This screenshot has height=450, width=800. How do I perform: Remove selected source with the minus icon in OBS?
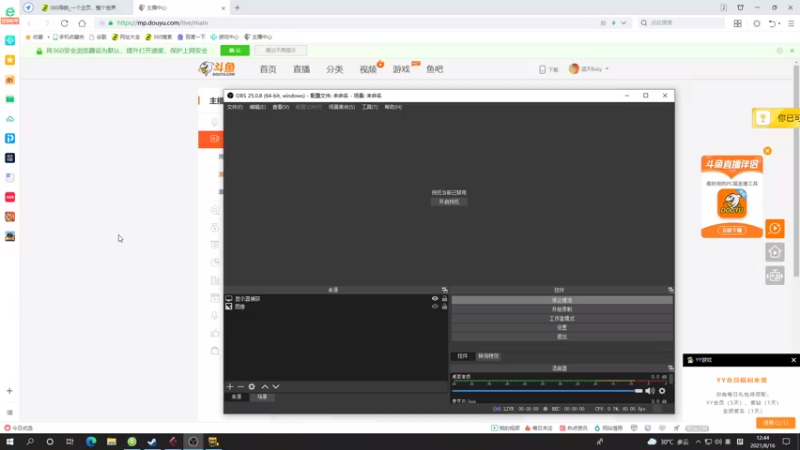click(240, 387)
